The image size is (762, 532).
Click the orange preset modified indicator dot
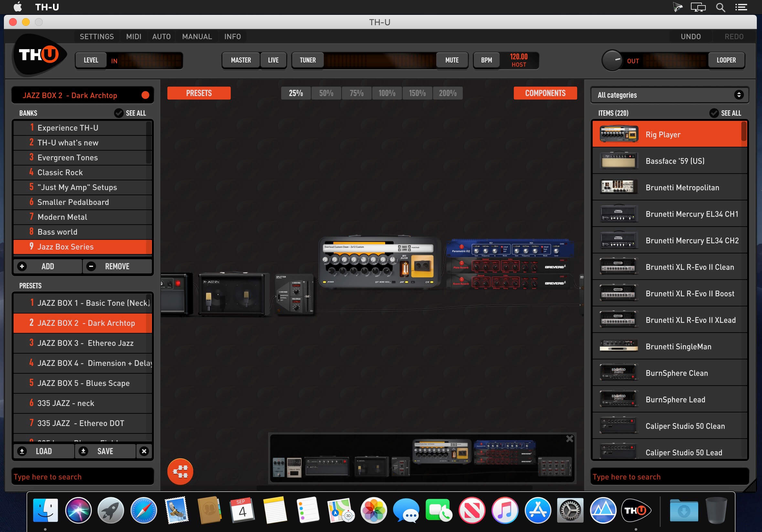click(145, 95)
